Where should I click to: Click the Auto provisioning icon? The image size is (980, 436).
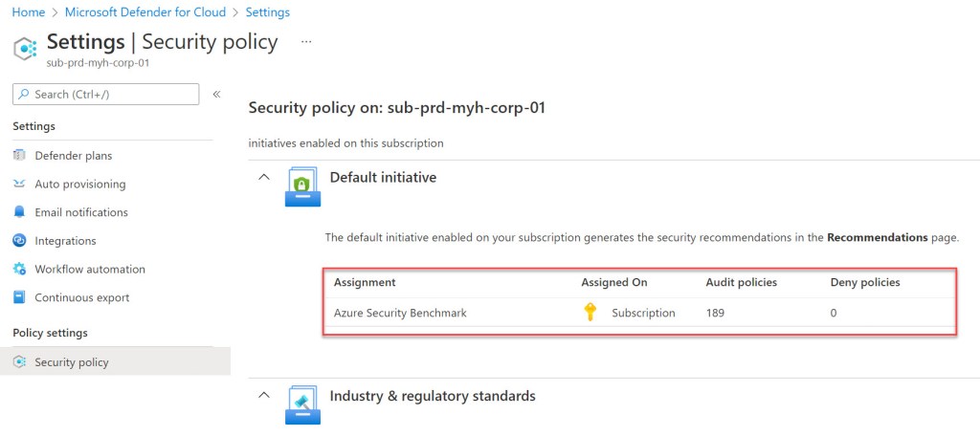coord(19,184)
